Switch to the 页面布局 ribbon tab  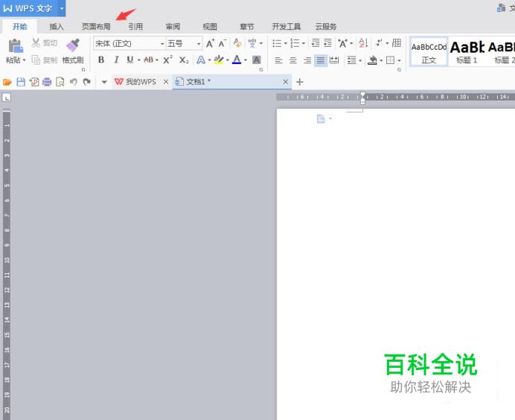pyautogui.click(x=96, y=26)
